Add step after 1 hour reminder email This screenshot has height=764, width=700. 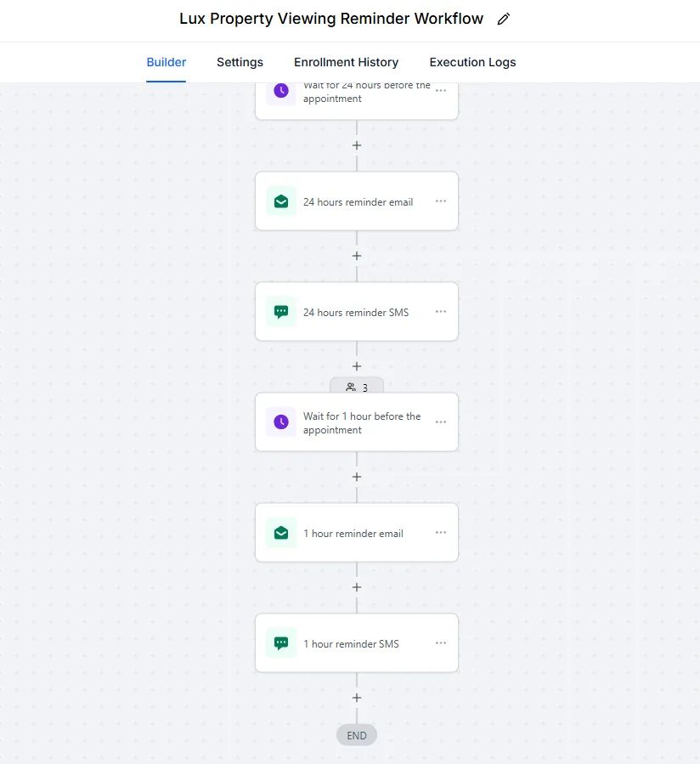357,587
